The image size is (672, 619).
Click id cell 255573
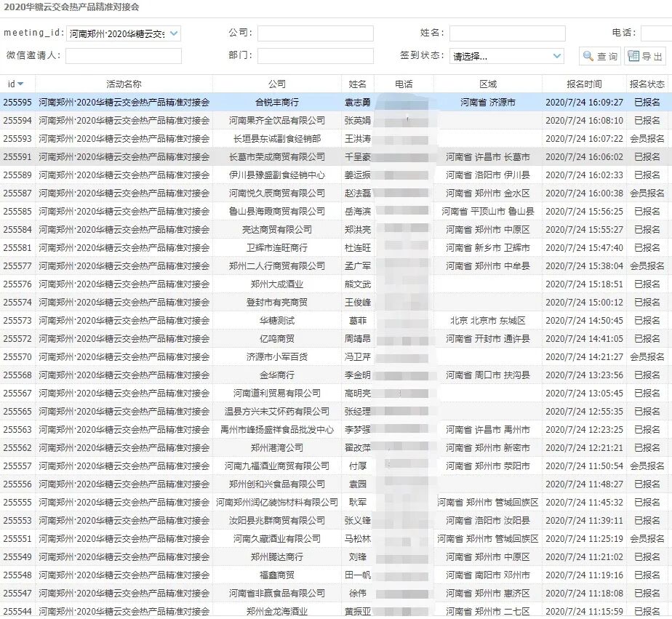(17, 321)
